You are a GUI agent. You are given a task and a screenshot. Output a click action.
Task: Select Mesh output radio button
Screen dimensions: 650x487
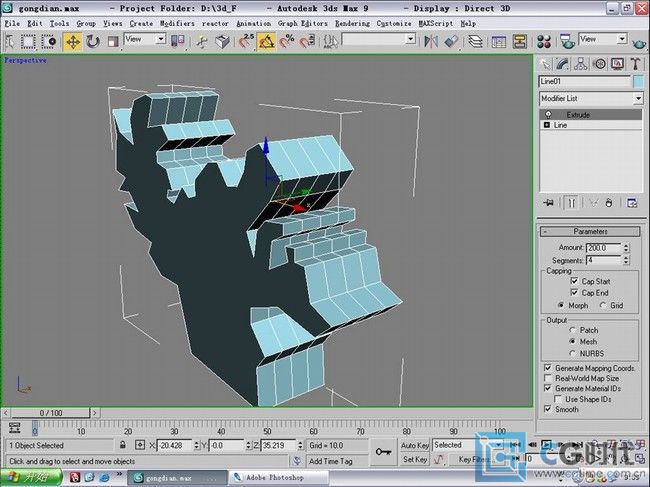[573, 342]
